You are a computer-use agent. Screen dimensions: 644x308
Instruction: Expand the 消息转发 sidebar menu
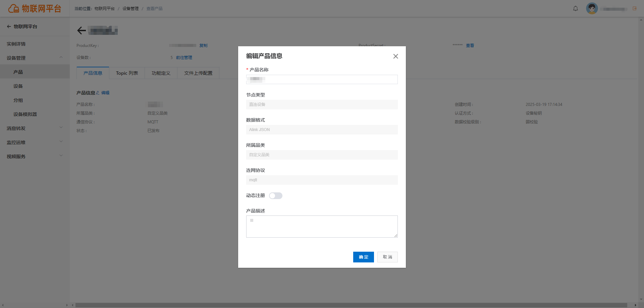[x=61, y=128]
